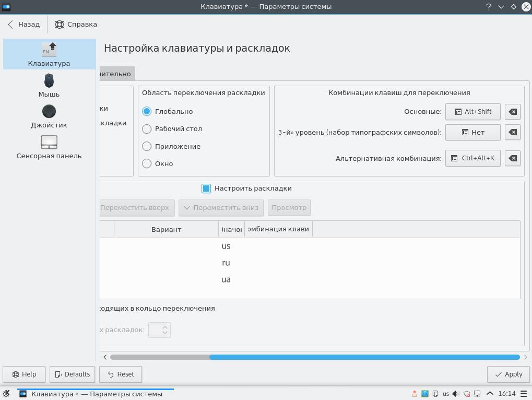
Task: Select the Global switching policy
Action: tap(147, 111)
